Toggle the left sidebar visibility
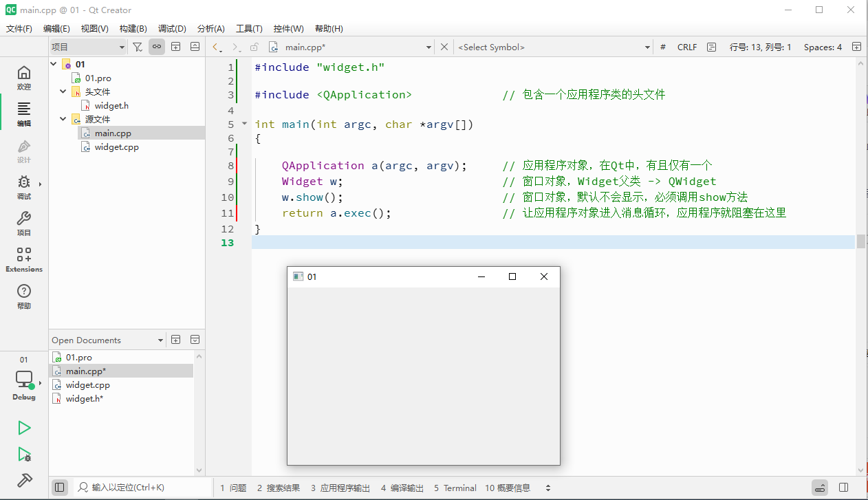Screen dimensions: 868x500 (60, 488)
